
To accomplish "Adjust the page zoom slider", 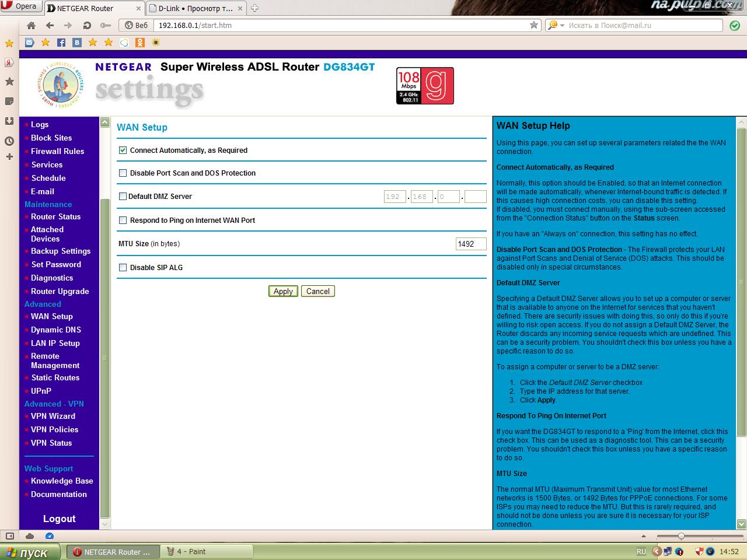I will coord(681,536).
